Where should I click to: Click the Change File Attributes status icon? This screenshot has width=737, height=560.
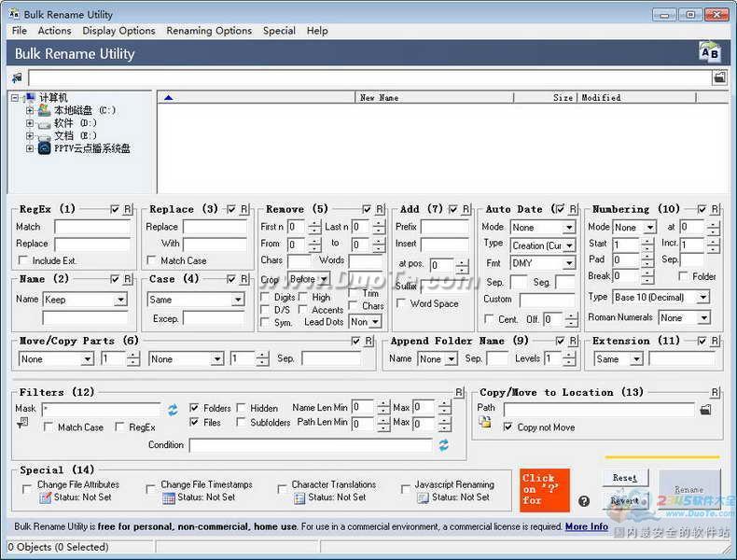45,498
